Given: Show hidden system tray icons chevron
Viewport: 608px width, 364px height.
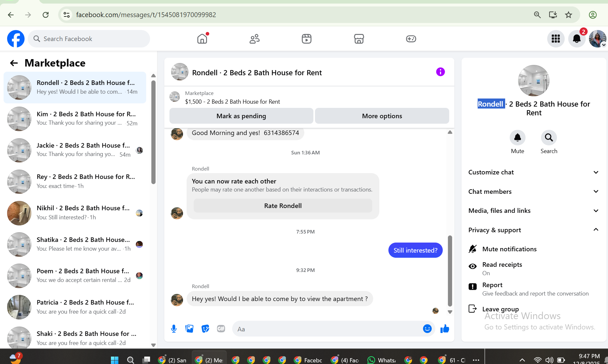Looking at the screenshot, I should [522, 360].
